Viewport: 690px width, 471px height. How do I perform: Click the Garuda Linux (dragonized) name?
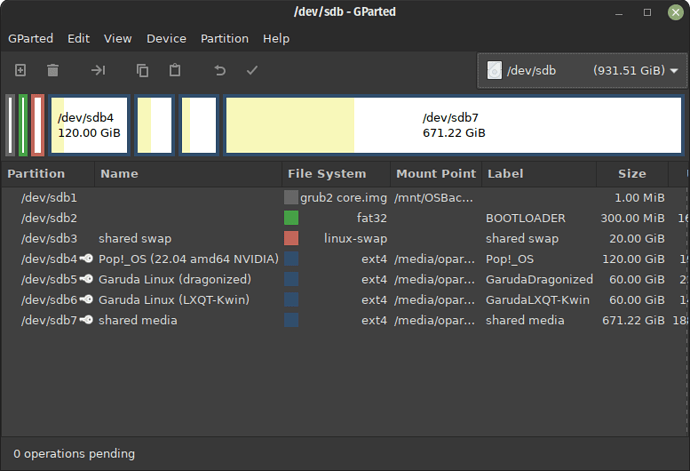point(175,280)
